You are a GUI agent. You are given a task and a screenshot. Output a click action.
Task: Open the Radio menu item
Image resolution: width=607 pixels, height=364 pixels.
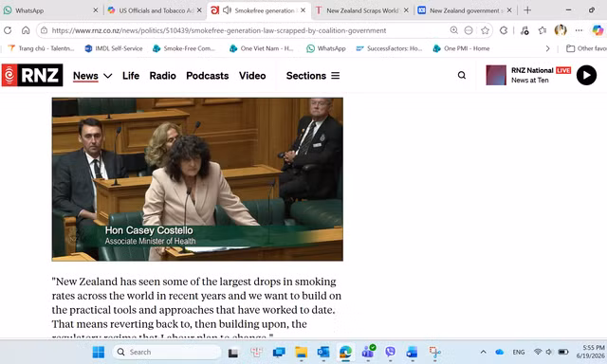point(162,76)
